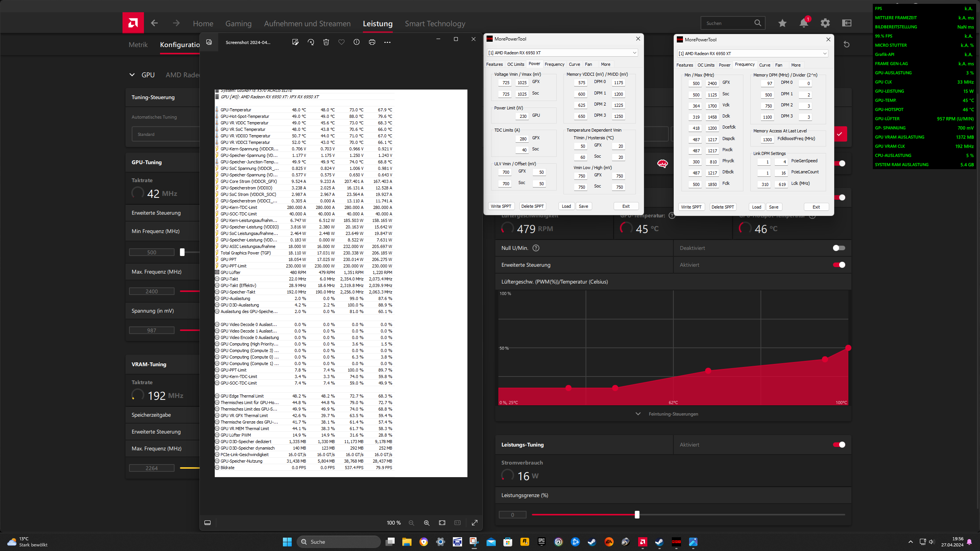Click the reset arrow icon in Adrenalin
980x551 pixels.
click(846, 44)
